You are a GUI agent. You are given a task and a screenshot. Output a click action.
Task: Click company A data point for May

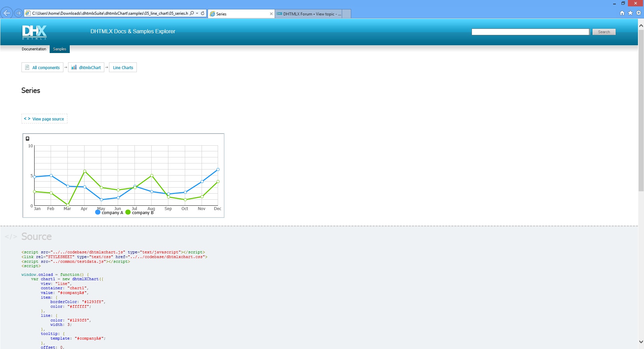click(x=102, y=200)
